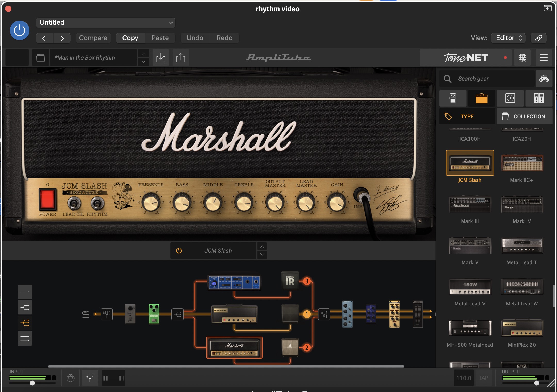Go to previous preset with left arrow
This screenshot has width=557, height=392.
pos(44,38)
